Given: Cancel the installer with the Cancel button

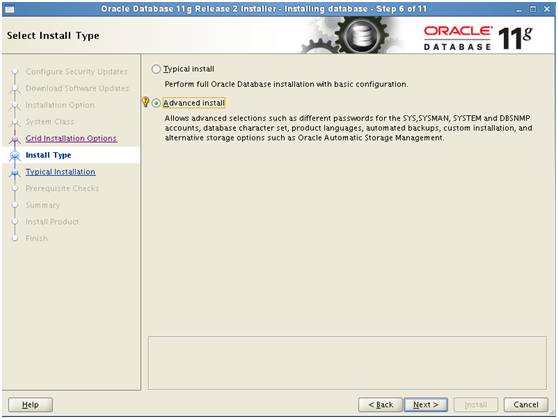Looking at the screenshot, I should [526, 405].
